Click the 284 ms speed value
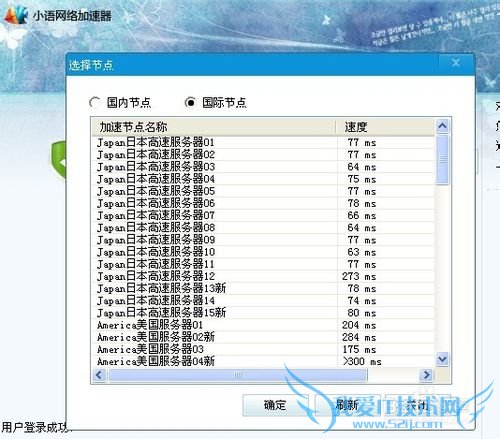Viewport: 500px width, 439px height. click(359, 337)
